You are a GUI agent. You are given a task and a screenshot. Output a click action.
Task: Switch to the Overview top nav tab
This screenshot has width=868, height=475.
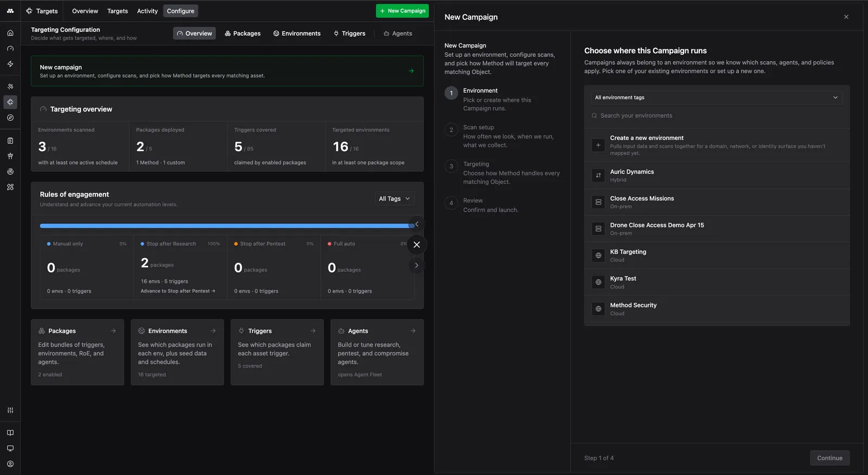[85, 11]
